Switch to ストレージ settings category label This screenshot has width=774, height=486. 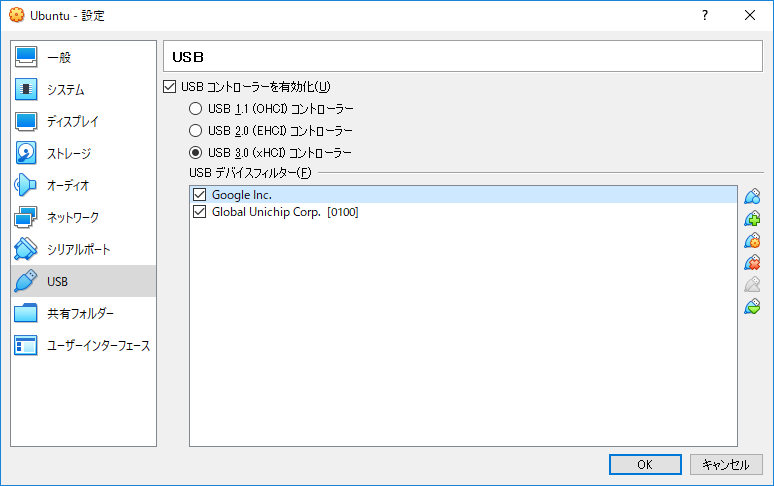point(69,153)
